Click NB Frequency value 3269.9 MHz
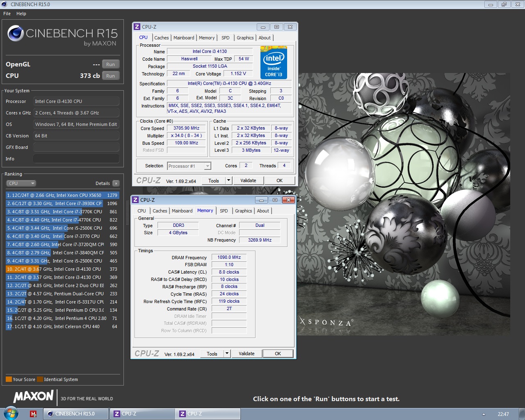Screen dimensions: 525x420 pos(260,240)
